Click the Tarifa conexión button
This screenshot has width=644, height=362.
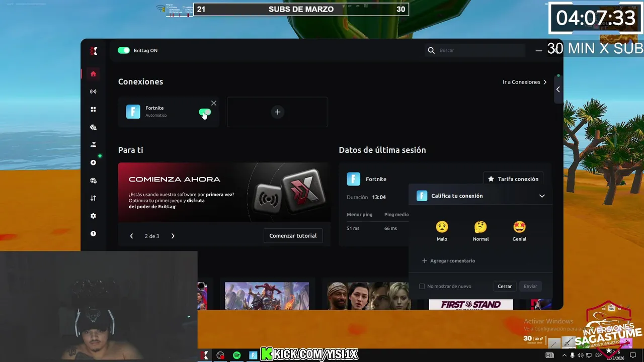coord(513,179)
